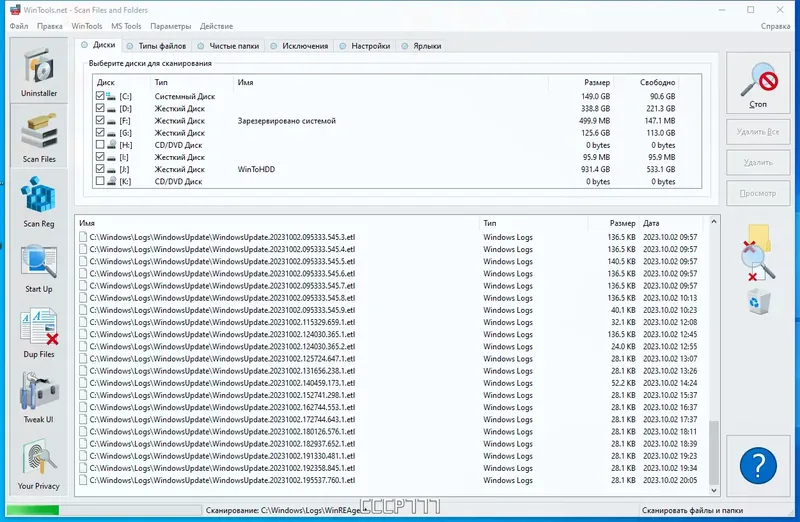Viewport: 800px width, 522px height.
Task: Click the CD/DVD drive icon for H:
Action: coord(112,145)
